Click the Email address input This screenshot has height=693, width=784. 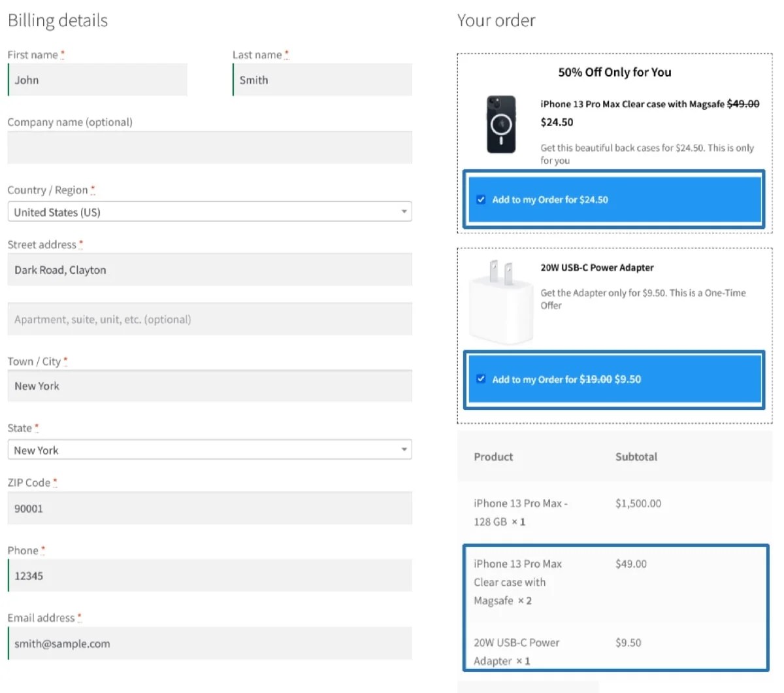pyautogui.click(x=209, y=644)
